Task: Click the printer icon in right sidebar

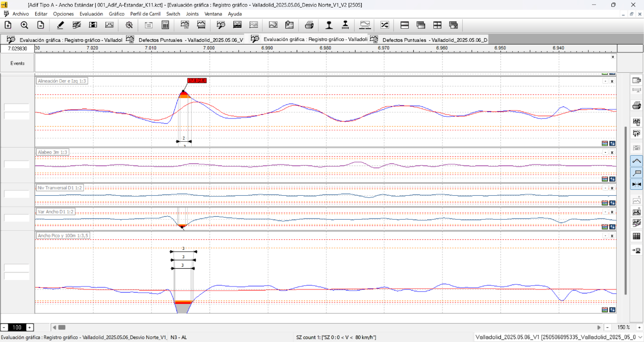Action: tap(637, 106)
